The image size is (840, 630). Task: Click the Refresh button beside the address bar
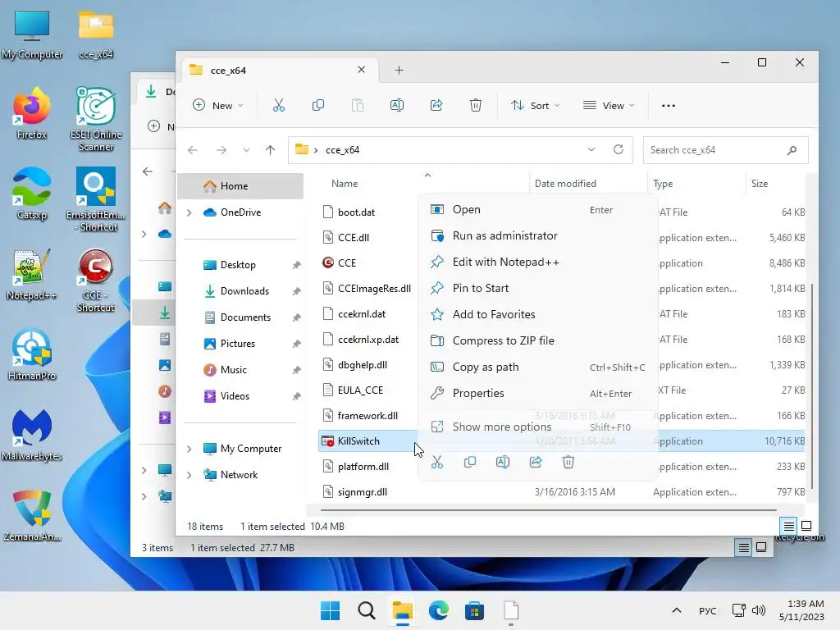tap(619, 149)
